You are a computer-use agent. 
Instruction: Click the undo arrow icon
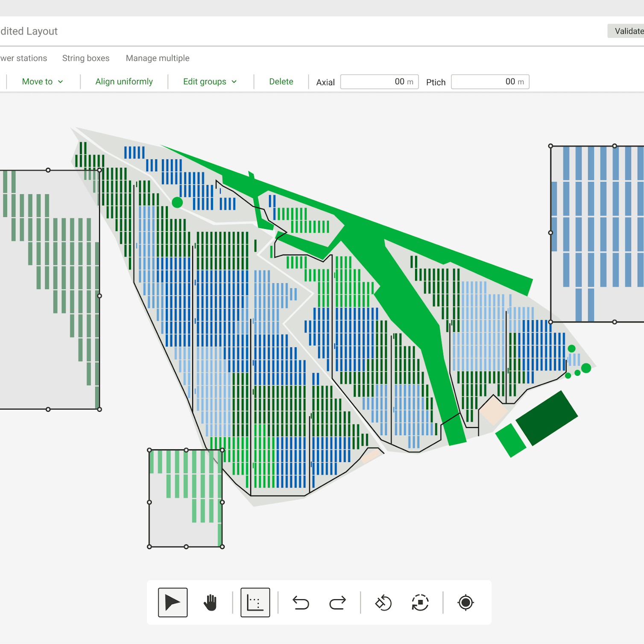click(301, 603)
